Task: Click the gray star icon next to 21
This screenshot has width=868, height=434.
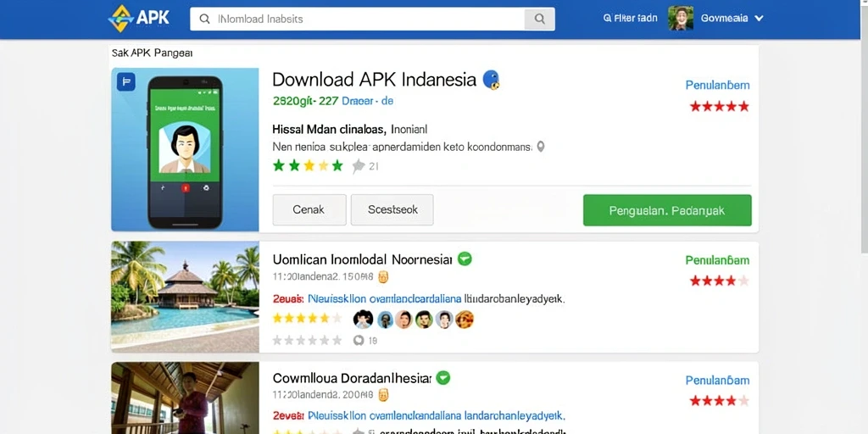Action: [359, 165]
